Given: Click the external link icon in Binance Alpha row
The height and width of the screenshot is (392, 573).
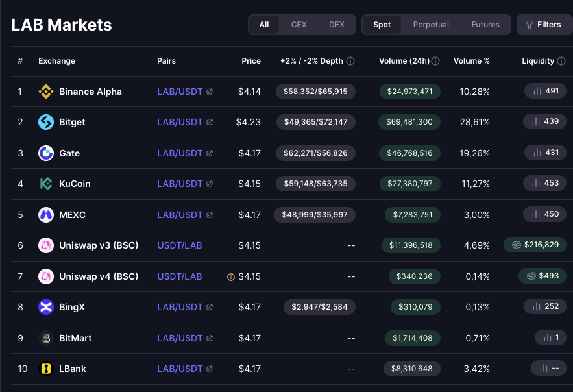Looking at the screenshot, I should 210,92.
